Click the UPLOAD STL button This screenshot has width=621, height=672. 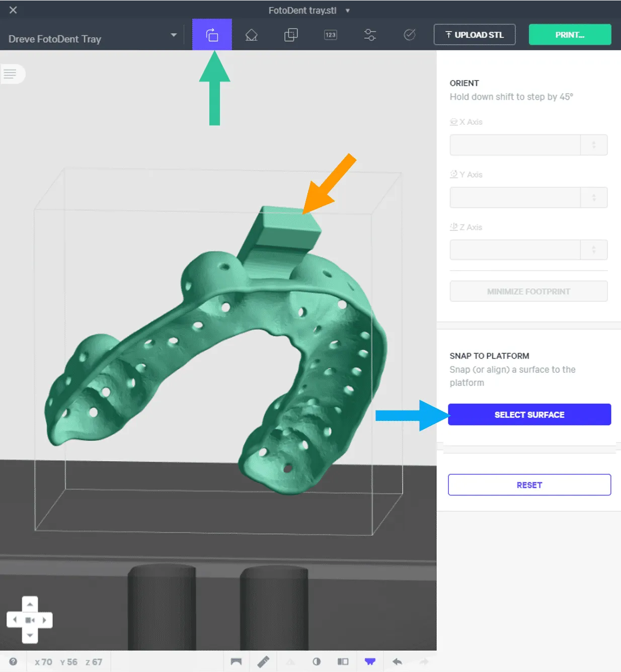pyautogui.click(x=475, y=35)
